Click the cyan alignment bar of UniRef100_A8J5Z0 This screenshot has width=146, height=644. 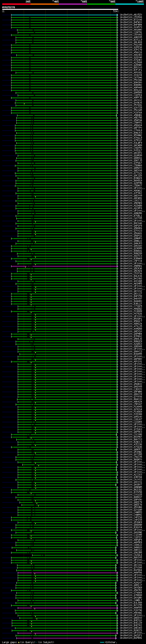tap(64, 15)
